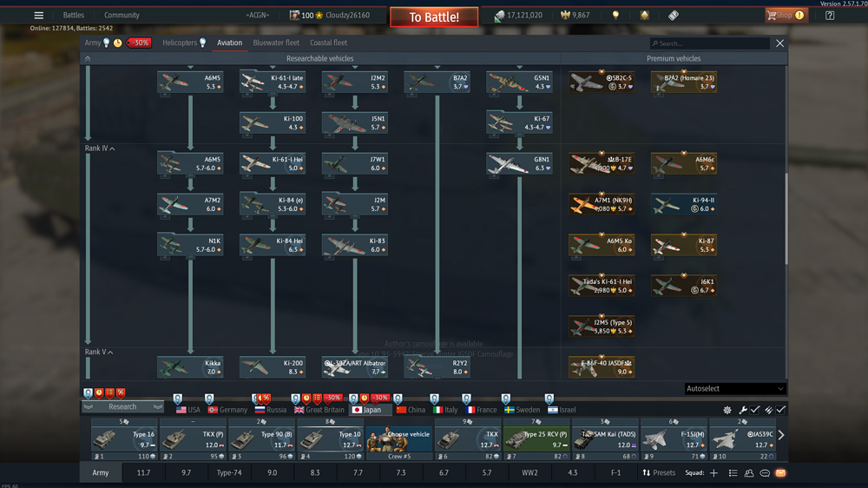Open the squadron members icon
This screenshot has width=868, height=488.
[x=749, y=473]
